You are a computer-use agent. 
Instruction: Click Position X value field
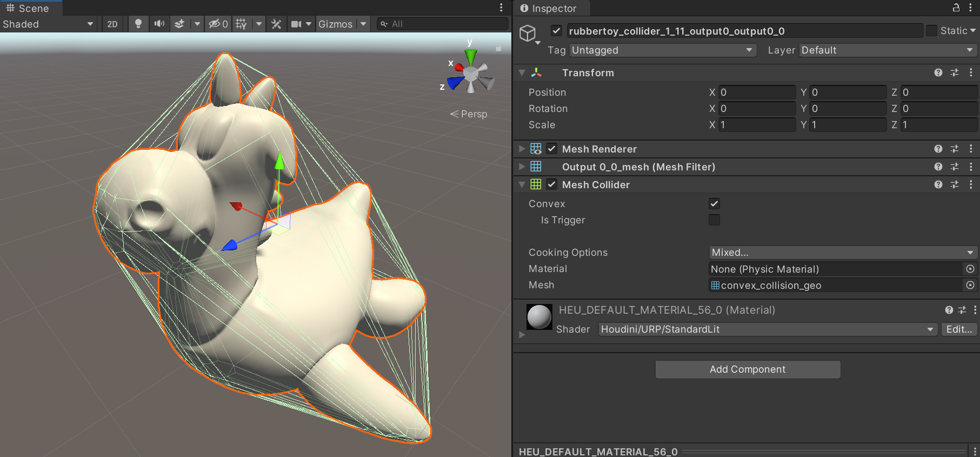click(757, 92)
